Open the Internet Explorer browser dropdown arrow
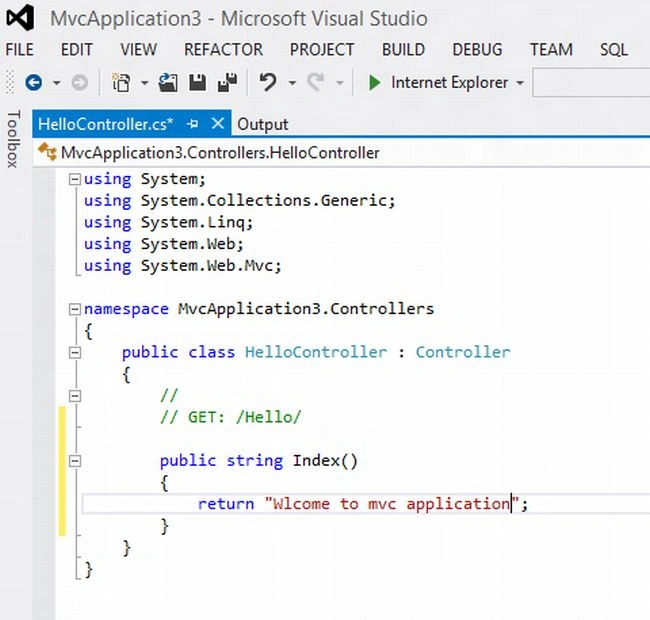650x620 pixels. pyautogui.click(x=520, y=83)
